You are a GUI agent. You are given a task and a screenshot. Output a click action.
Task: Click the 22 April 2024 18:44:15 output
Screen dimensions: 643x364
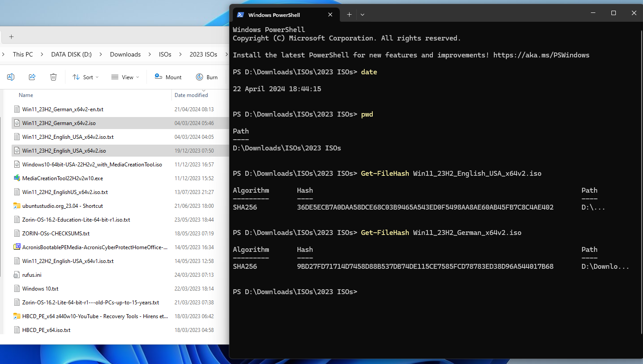click(x=277, y=89)
